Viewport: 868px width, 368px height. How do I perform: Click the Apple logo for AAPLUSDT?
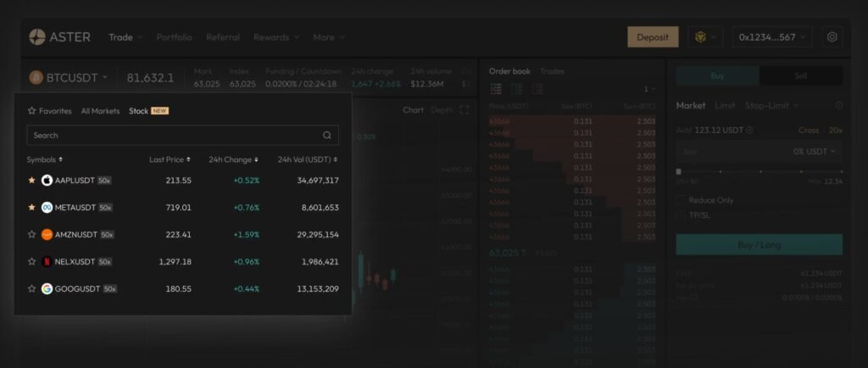47,181
